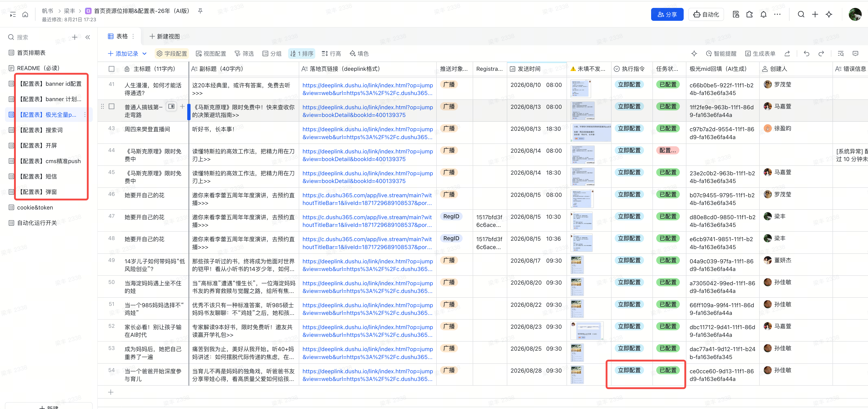Open the deeplink for row 41
This screenshot has width=868, height=409.
(x=367, y=89)
